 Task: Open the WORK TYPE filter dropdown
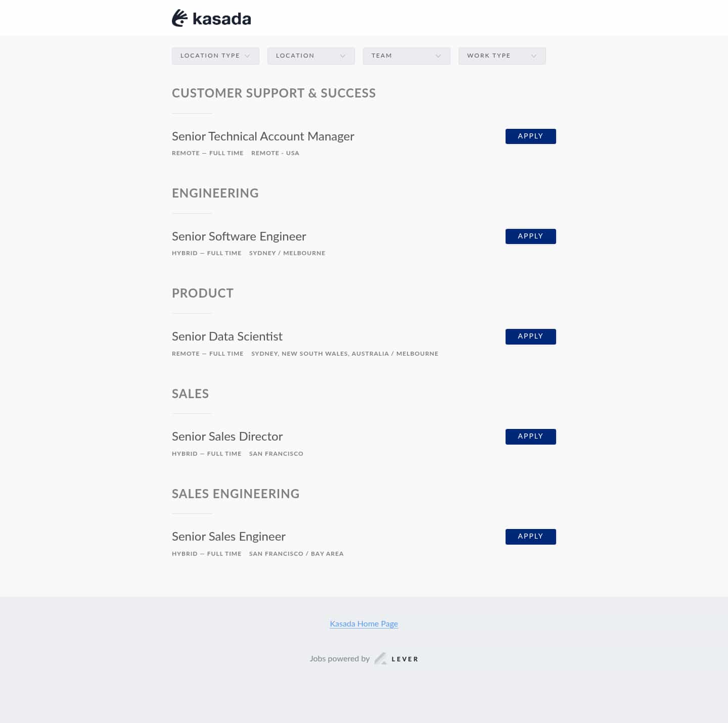(502, 56)
